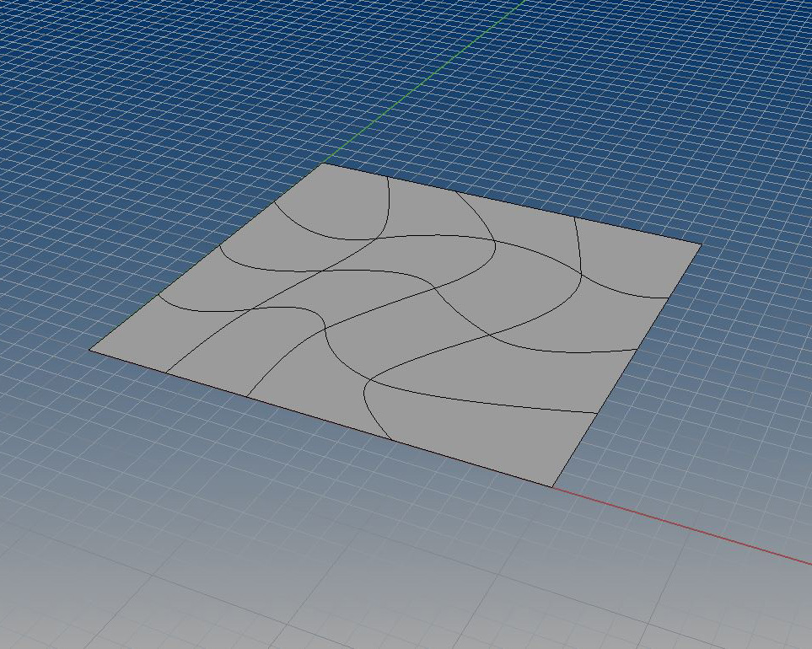This screenshot has width=812, height=649.
Task: Select the plane's back-left boundary edge
Action: (207, 256)
